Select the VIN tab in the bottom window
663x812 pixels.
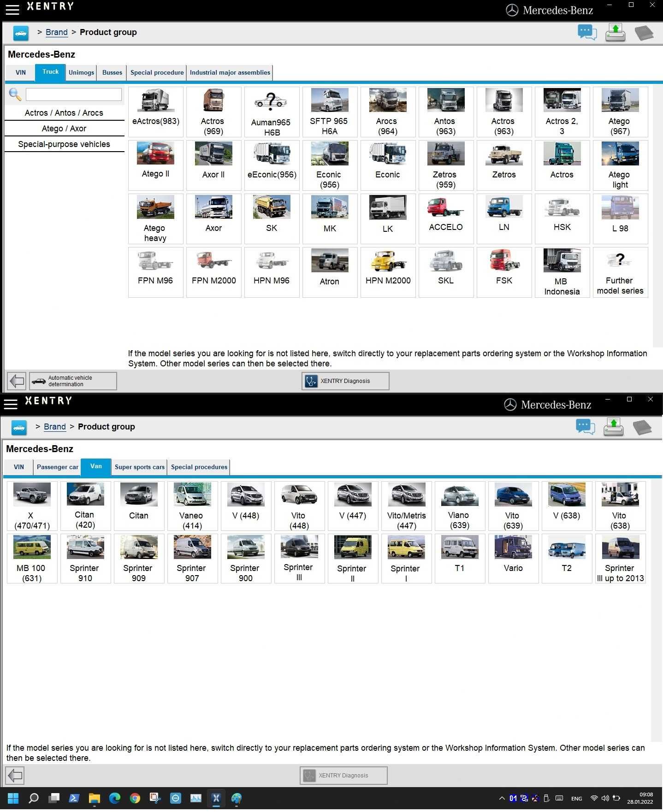[19, 467]
